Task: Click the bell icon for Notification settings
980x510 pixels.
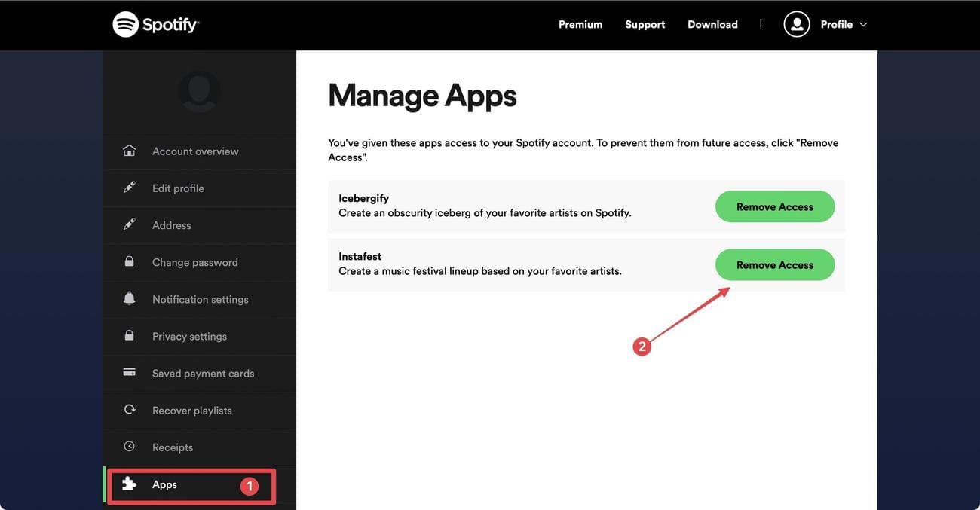Action: click(130, 298)
